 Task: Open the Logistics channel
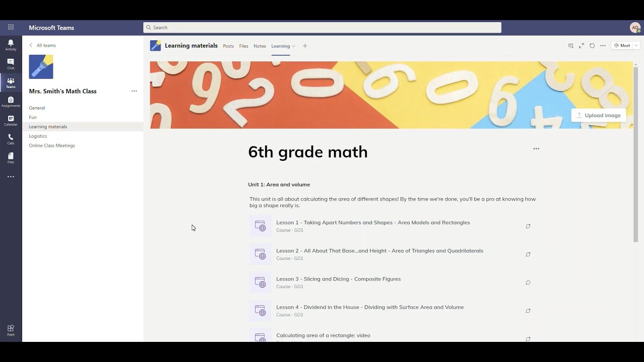pos(38,136)
